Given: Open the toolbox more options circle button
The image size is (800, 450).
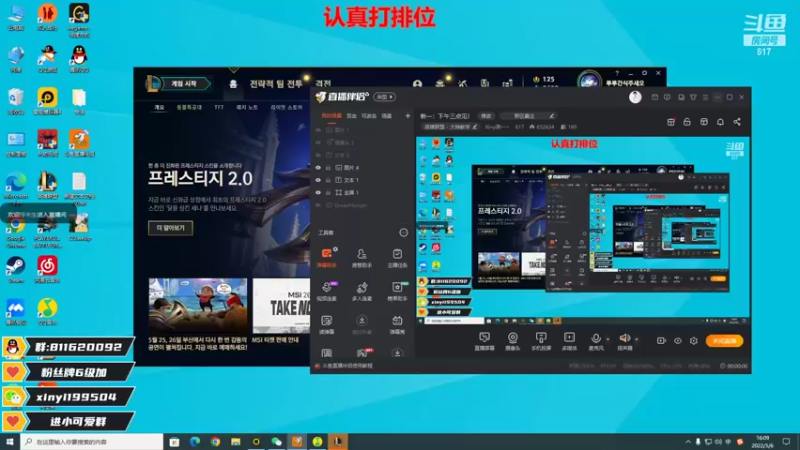Looking at the screenshot, I should 404,233.
